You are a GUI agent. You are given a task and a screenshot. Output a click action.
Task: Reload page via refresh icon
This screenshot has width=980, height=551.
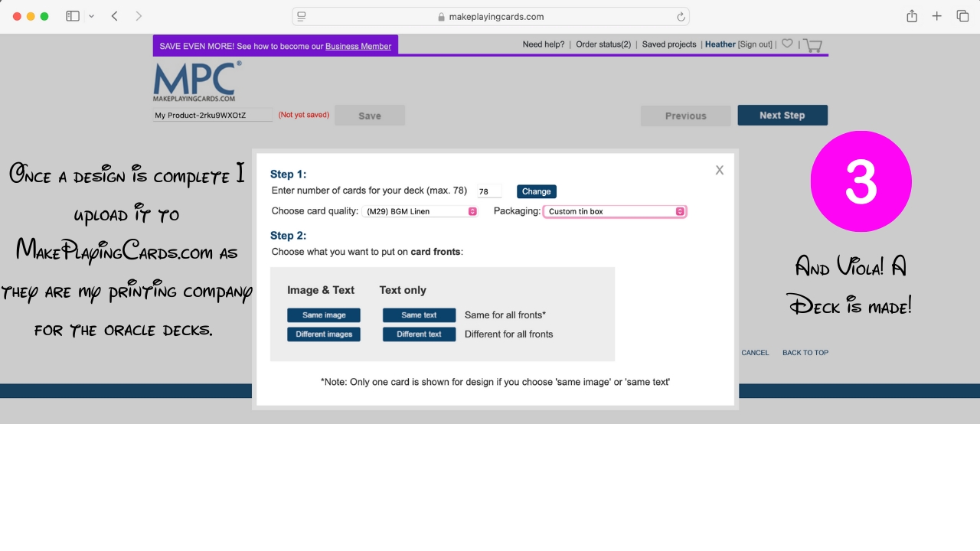click(x=681, y=16)
